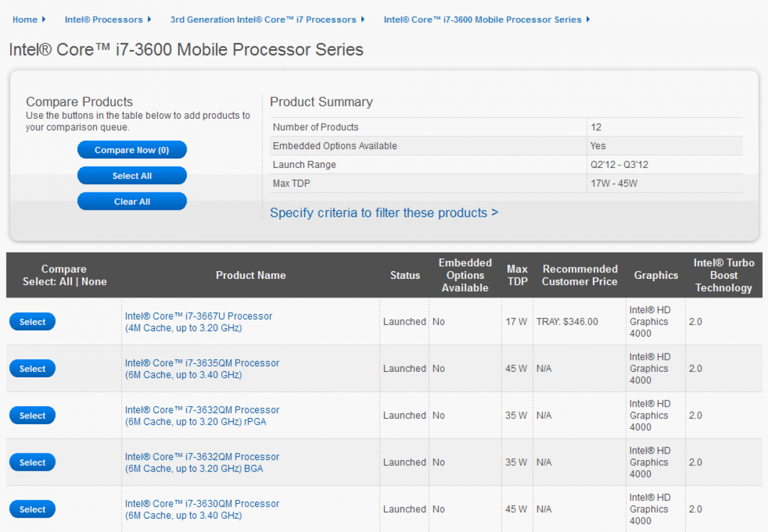Screen dimensions: 768x532
Task: Sort by the Status column header
Action: [x=405, y=275]
